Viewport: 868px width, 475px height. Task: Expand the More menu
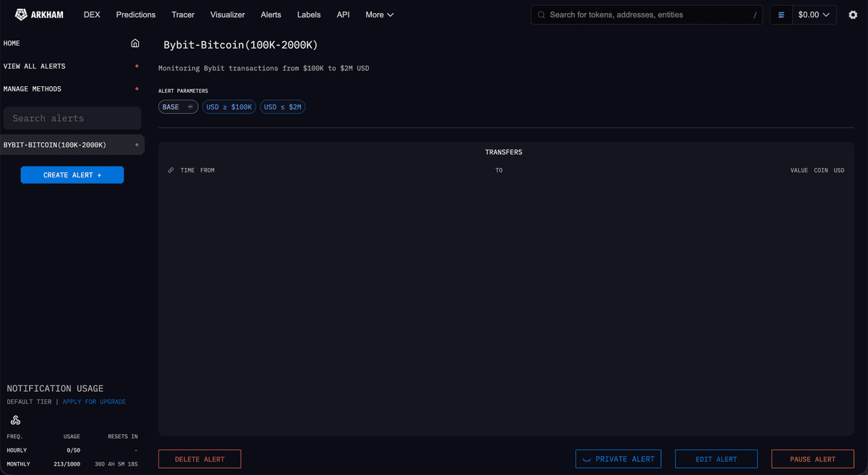(379, 14)
